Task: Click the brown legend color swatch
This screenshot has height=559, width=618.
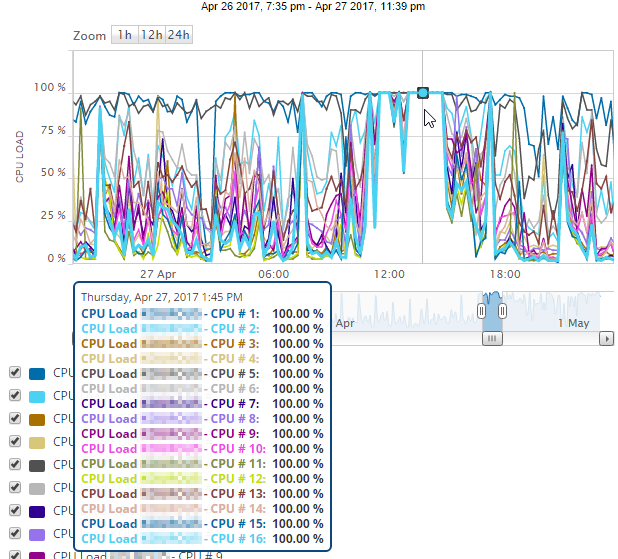Action: pyautogui.click(x=37, y=420)
